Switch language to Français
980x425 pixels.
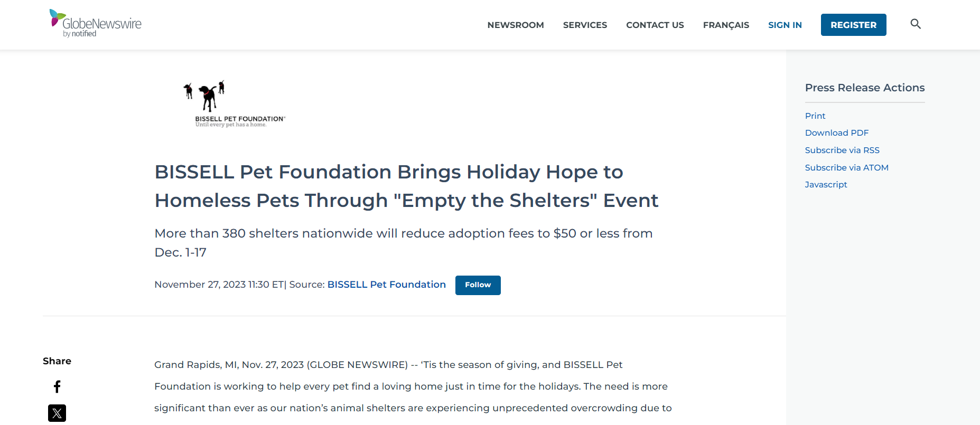(x=725, y=25)
